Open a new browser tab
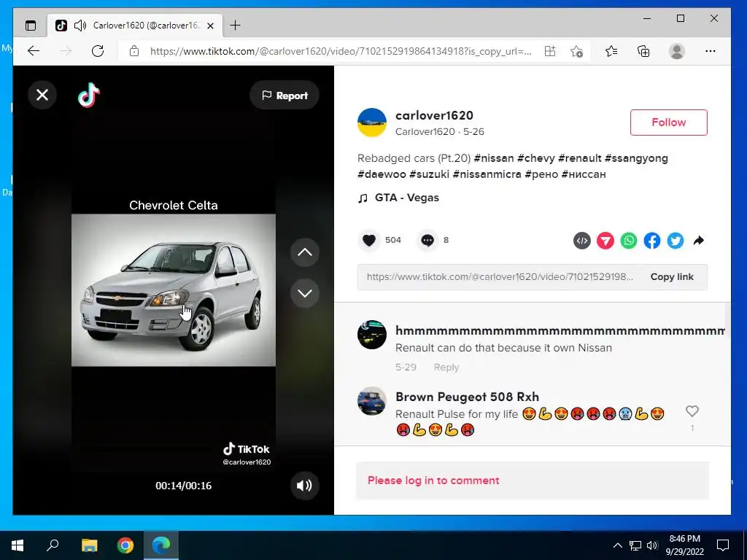The image size is (747, 560). coord(235,26)
